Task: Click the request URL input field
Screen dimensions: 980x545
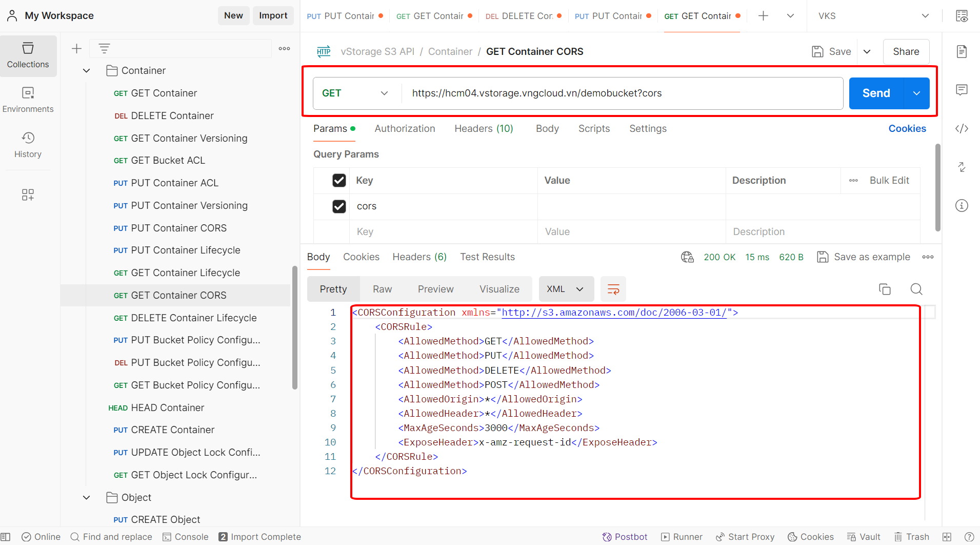Action: tap(621, 93)
